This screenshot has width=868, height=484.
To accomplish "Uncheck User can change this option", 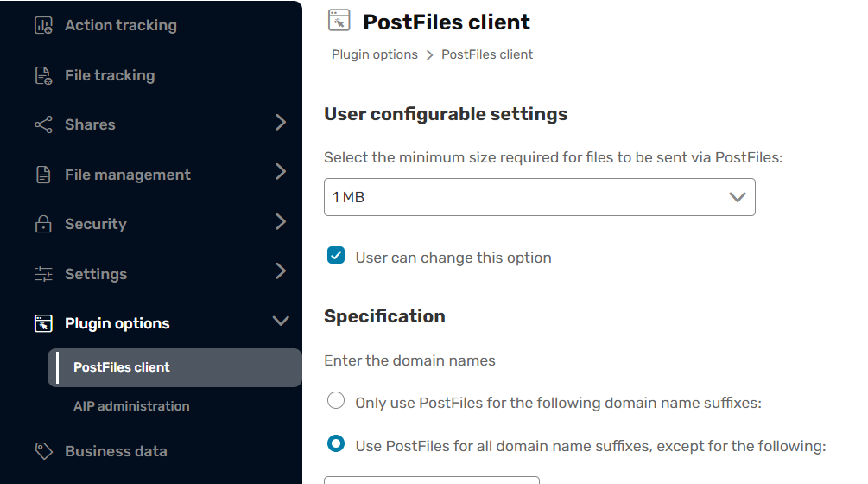I will (x=336, y=255).
